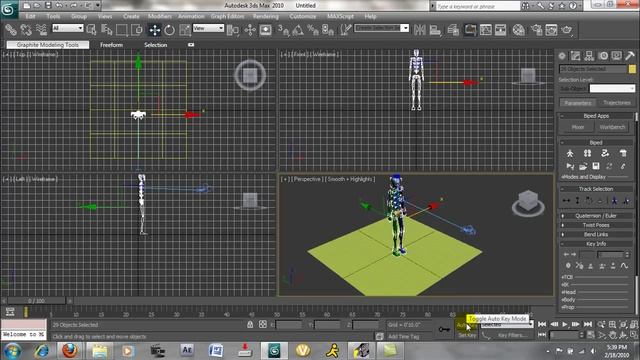
Task: Toggle Biped Figure Mode icon
Action: (570, 153)
